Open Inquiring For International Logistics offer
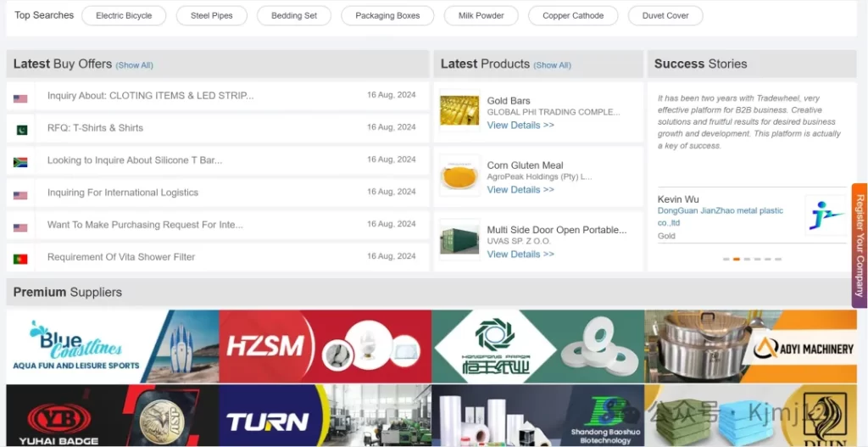 click(122, 193)
